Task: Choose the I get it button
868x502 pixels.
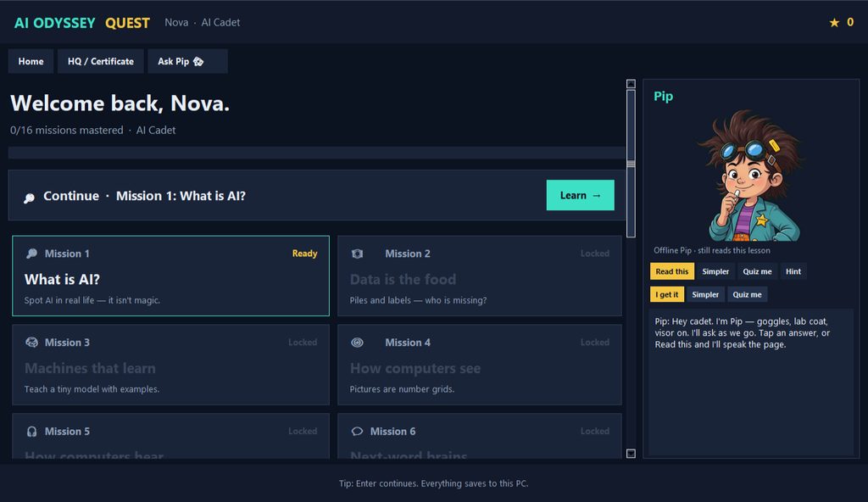Action: coord(667,295)
